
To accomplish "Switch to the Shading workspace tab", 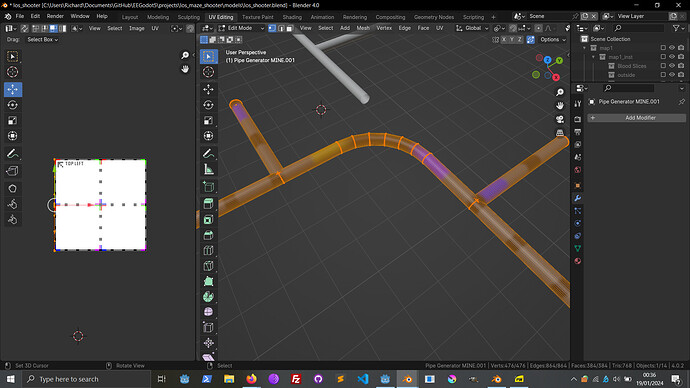I will point(292,17).
